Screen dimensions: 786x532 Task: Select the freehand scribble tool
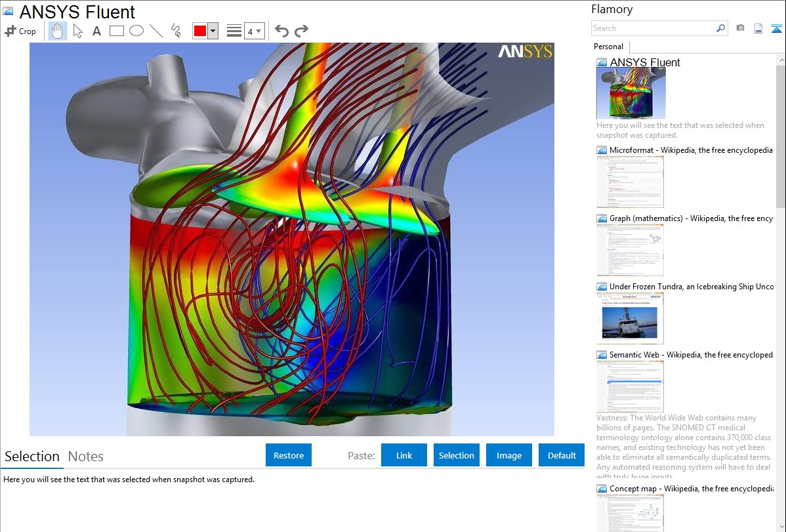click(x=176, y=31)
